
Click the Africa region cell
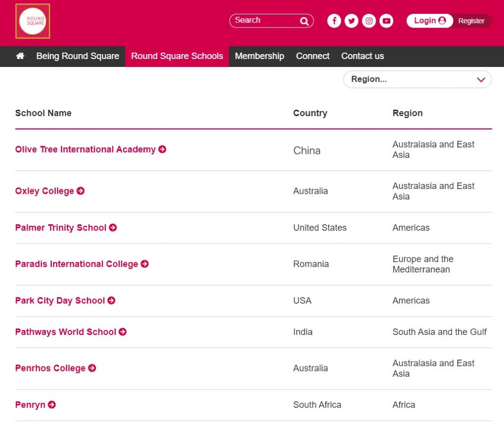(404, 405)
